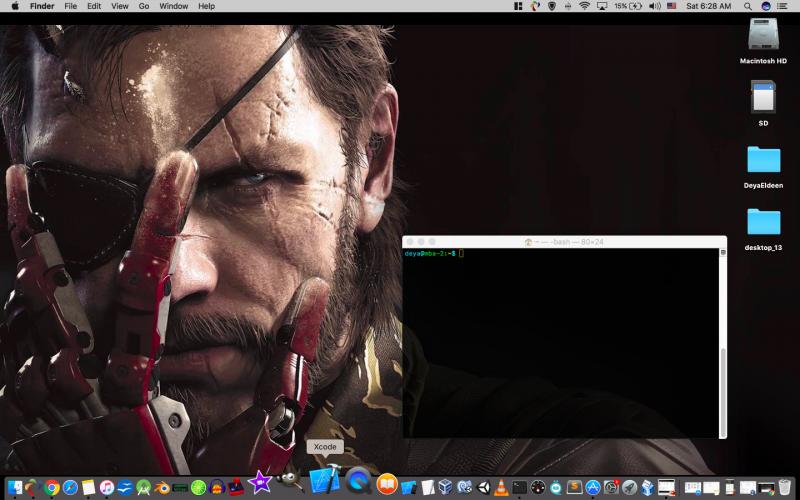Open Android Studio from the dock
800x500 pixels.
[x=143, y=488]
